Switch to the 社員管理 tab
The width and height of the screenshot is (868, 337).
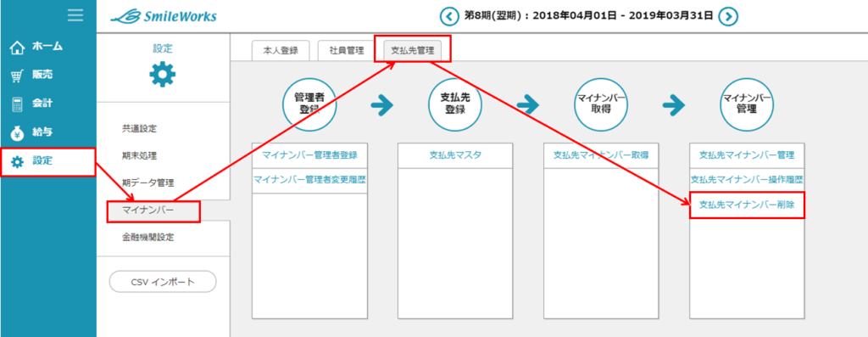347,50
